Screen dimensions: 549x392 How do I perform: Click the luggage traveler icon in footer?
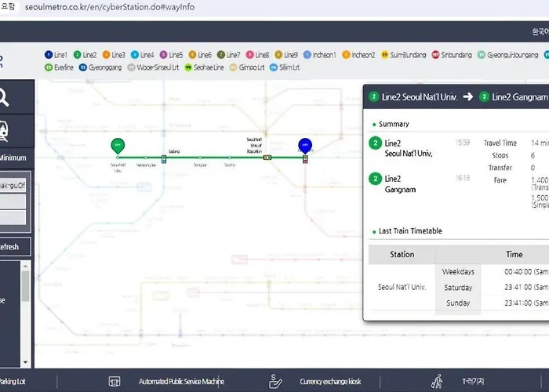tap(437, 381)
